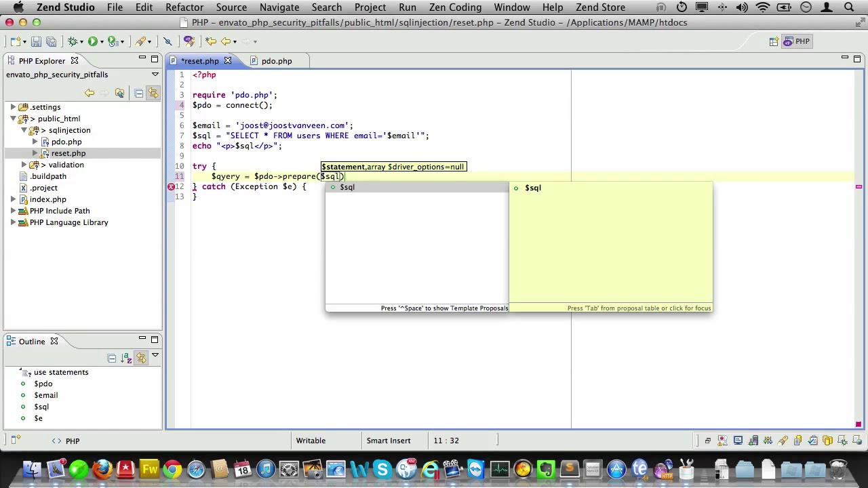Viewport: 868px width, 488px height.
Task: Toggle Link with Editor in Outline
Action: 141,358
